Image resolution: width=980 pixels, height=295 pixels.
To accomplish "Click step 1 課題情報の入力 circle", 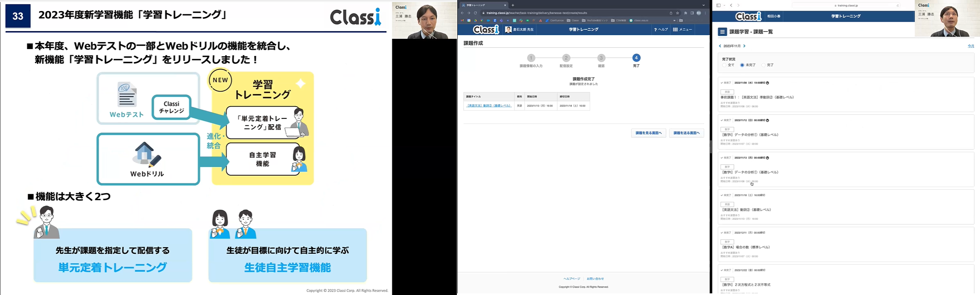I will [531, 58].
